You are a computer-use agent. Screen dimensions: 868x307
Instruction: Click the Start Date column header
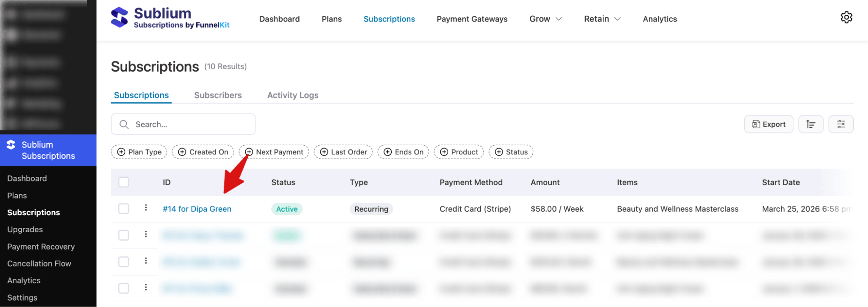781,183
